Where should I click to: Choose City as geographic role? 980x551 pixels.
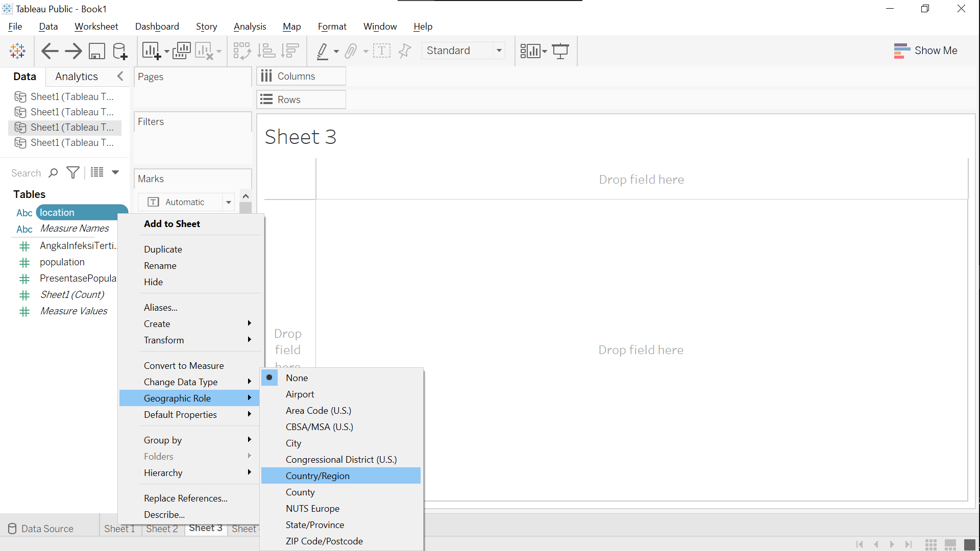(x=293, y=443)
